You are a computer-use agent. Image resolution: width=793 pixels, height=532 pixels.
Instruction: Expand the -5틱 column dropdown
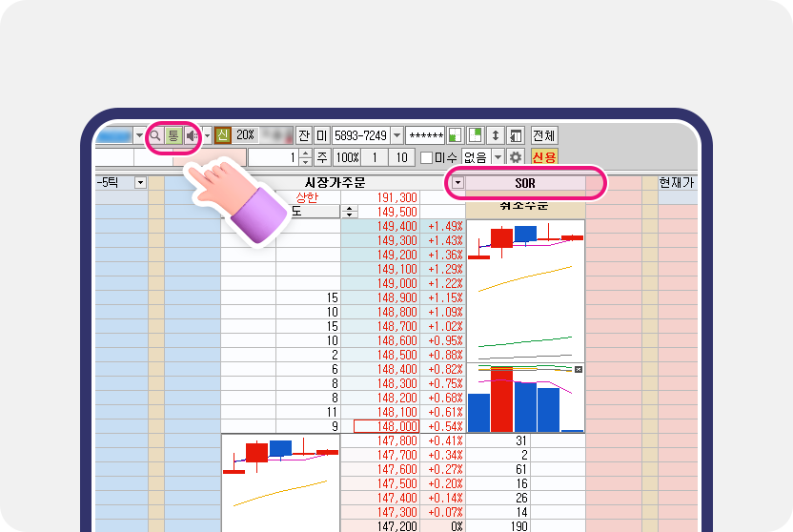(x=140, y=182)
